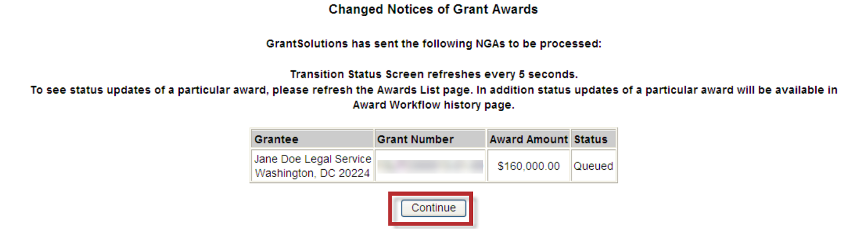Click the Grant Number column header

(x=415, y=139)
